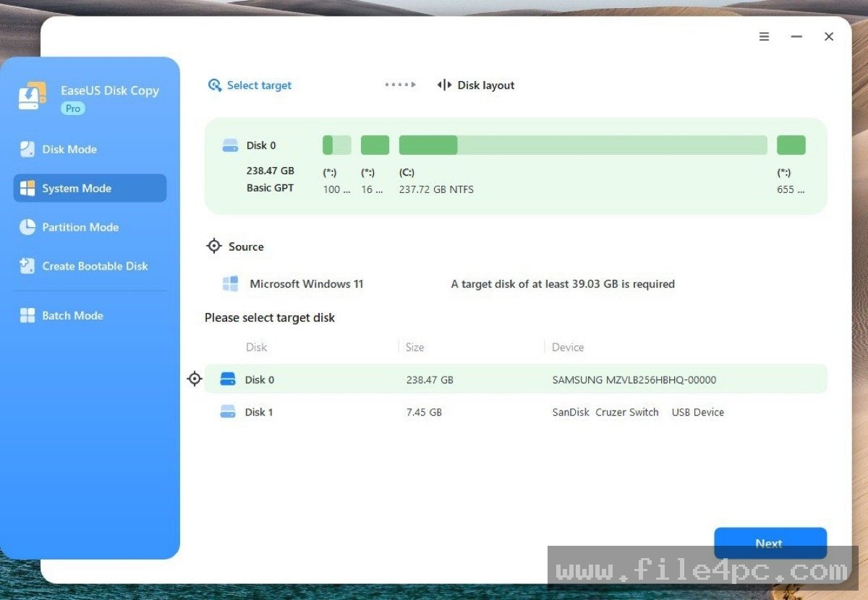Click the Disk 0 row drive icon
Viewport: 868px width, 600px height.
click(x=228, y=379)
